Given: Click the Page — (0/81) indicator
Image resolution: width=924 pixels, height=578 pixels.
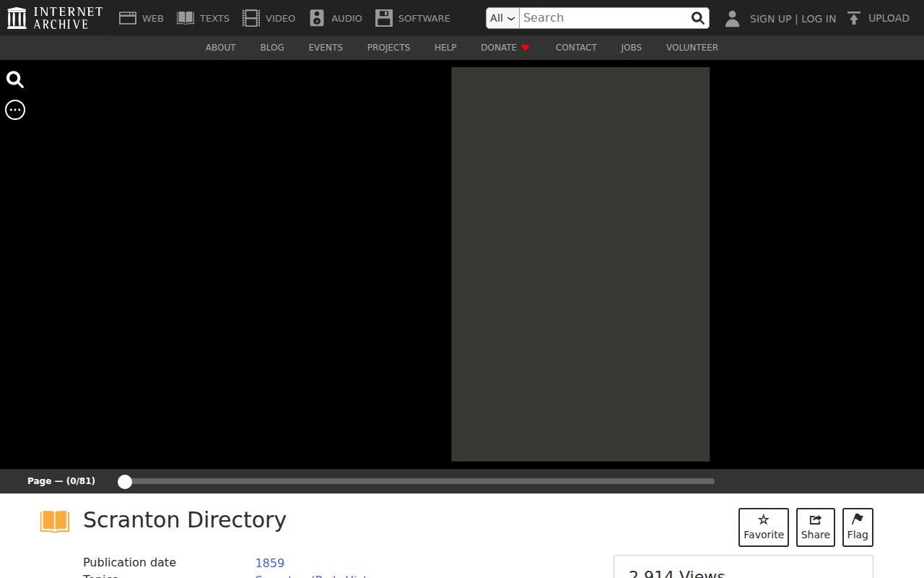Looking at the screenshot, I should [61, 481].
